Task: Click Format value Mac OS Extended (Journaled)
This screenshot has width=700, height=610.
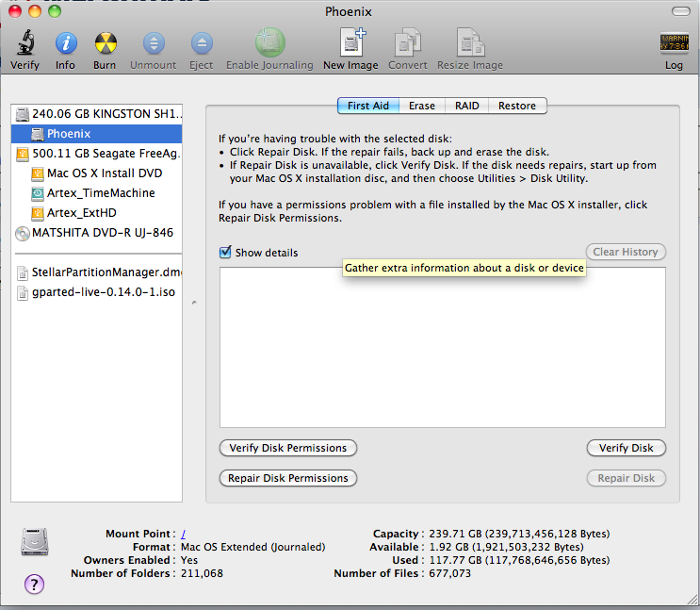Action: (253, 547)
